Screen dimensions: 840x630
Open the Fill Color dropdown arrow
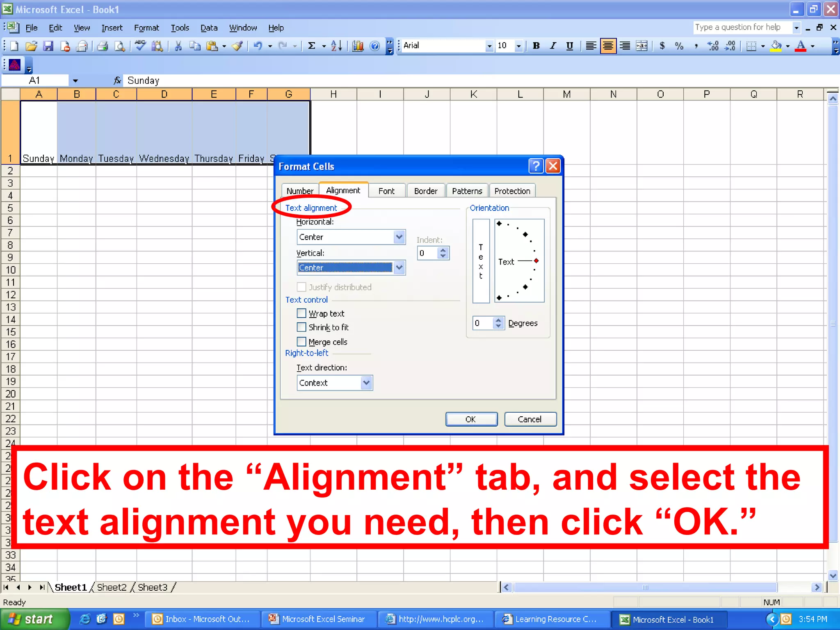pos(788,46)
